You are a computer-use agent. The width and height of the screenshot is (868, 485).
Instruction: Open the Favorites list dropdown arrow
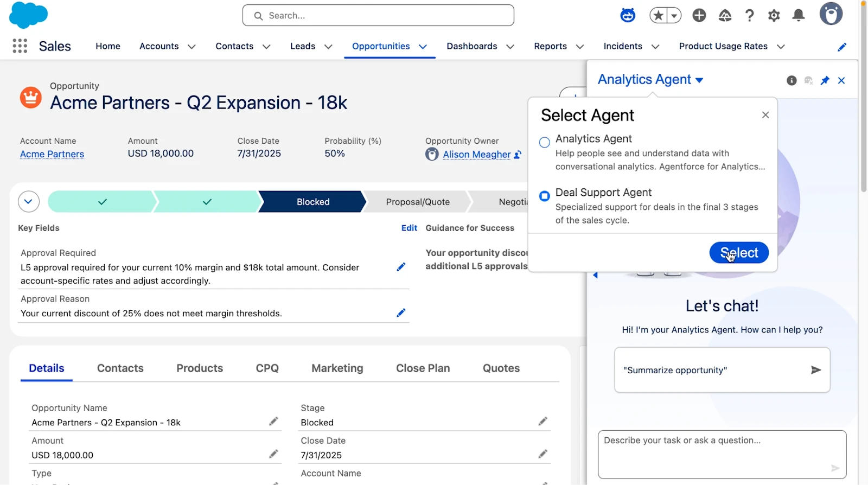pyautogui.click(x=674, y=16)
